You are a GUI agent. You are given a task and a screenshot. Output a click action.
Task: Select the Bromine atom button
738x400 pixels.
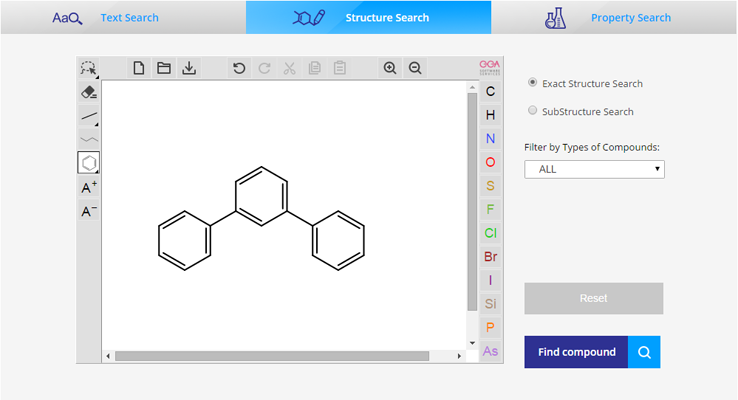coord(490,256)
